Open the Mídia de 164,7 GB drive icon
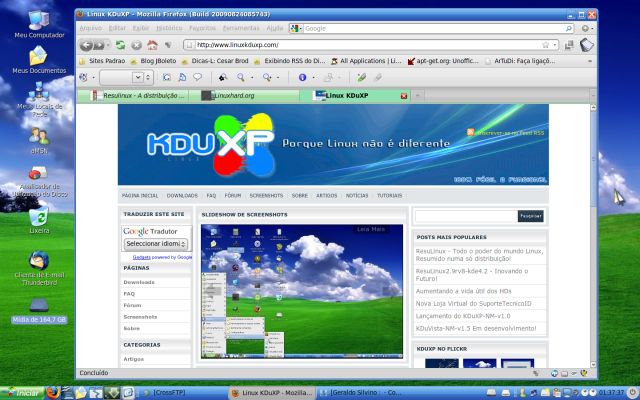 coord(39,311)
